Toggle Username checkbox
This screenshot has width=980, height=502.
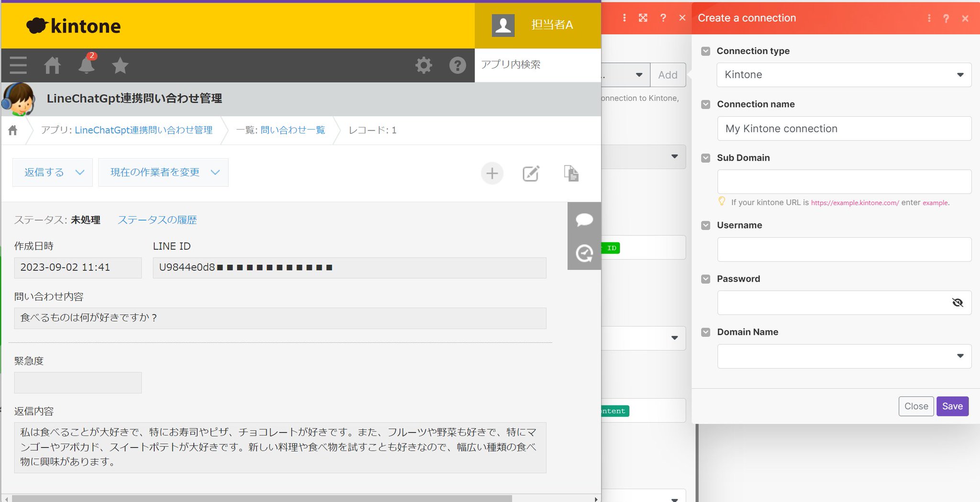point(705,225)
